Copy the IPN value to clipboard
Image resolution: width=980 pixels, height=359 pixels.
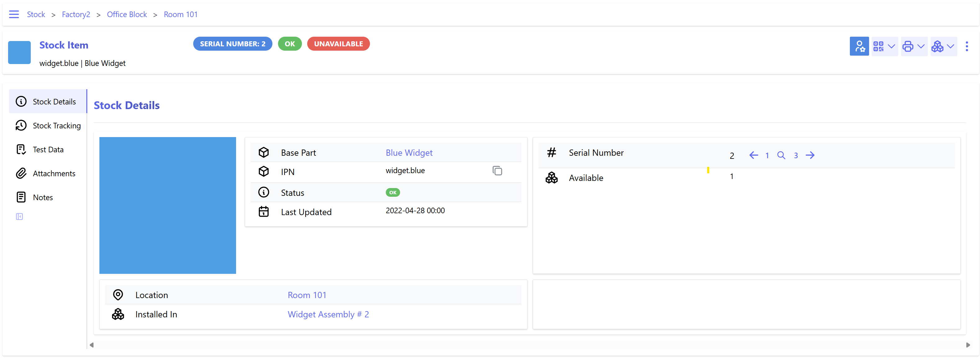(x=497, y=171)
